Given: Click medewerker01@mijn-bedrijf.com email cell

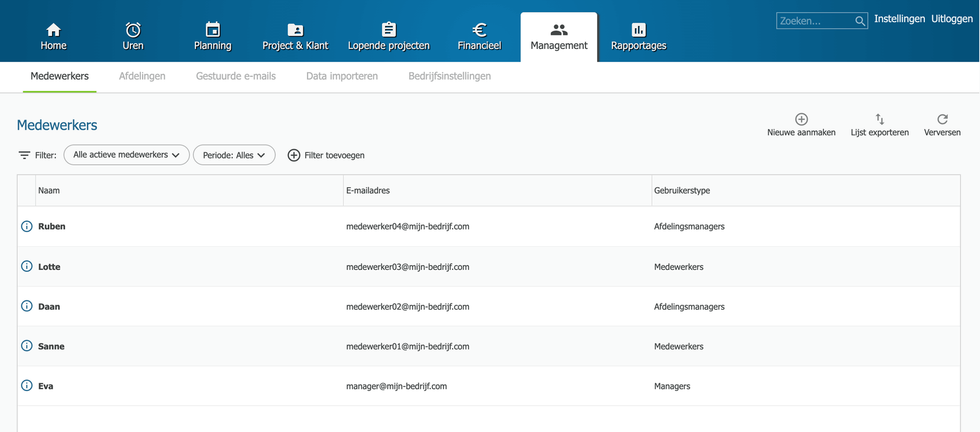Looking at the screenshot, I should click(x=408, y=346).
